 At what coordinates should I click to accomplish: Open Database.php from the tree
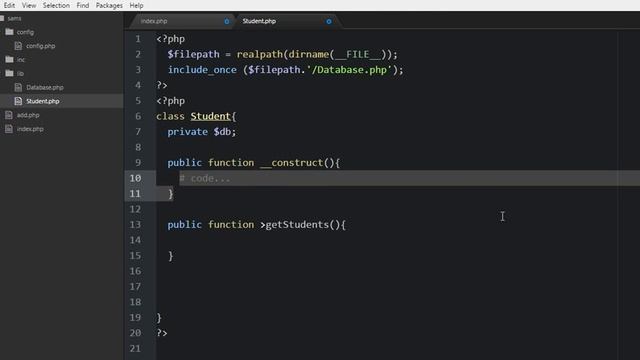pos(44,87)
